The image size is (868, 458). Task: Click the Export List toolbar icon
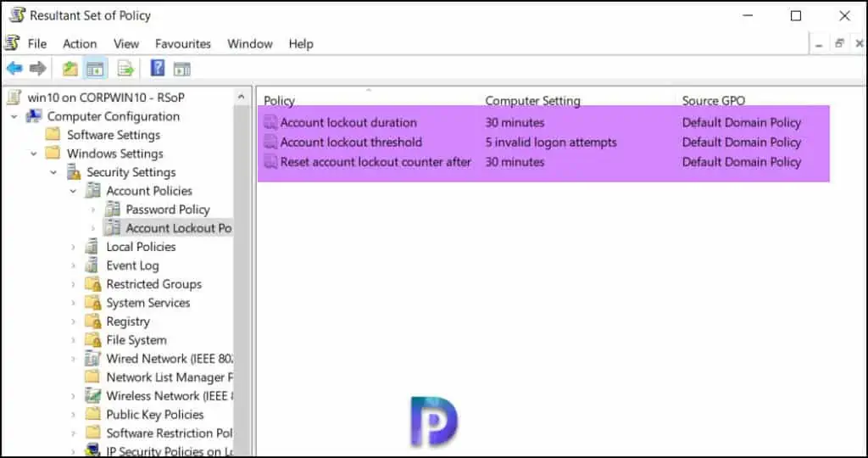tap(125, 70)
